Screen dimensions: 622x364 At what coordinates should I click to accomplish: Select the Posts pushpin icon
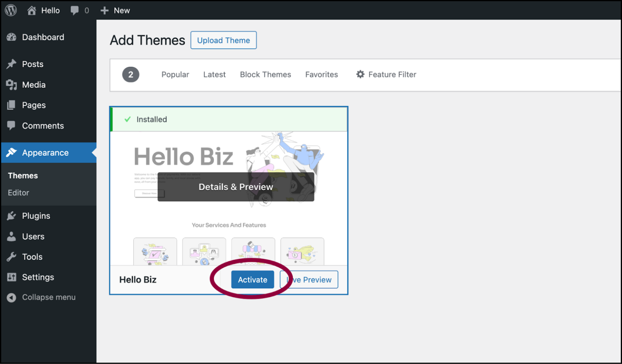[12, 64]
